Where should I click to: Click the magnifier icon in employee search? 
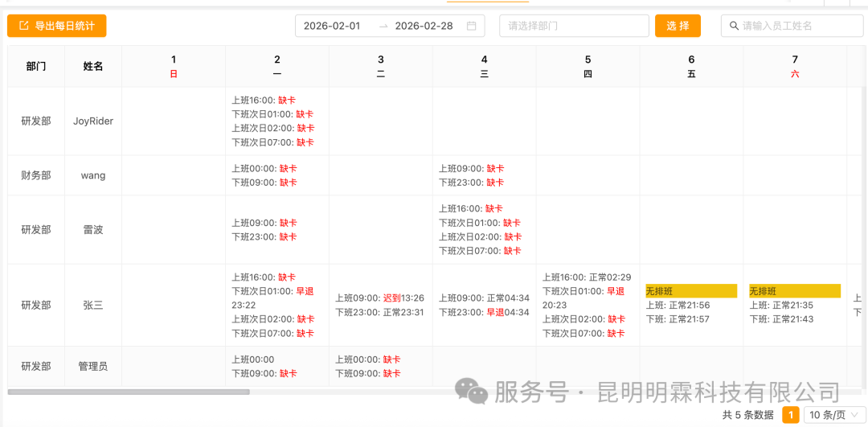tap(734, 26)
